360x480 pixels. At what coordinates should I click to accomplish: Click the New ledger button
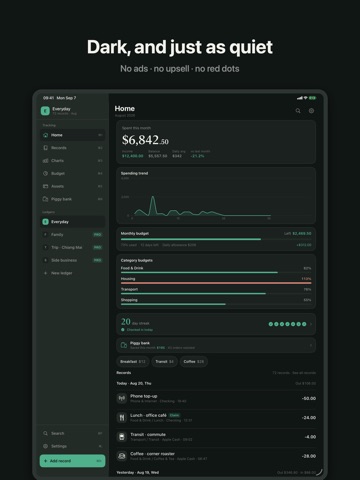(73, 273)
